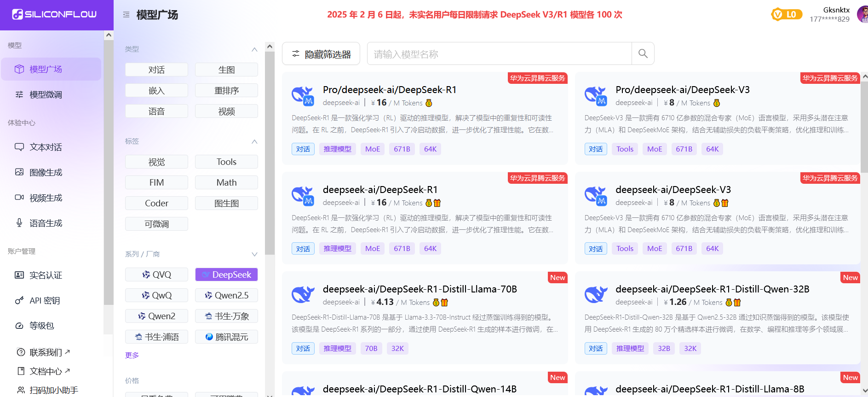This screenshot has width=868, height=397.
Task: Toggle the 语音 type filter
Action: pyautogui.click(x=156, y=111)
